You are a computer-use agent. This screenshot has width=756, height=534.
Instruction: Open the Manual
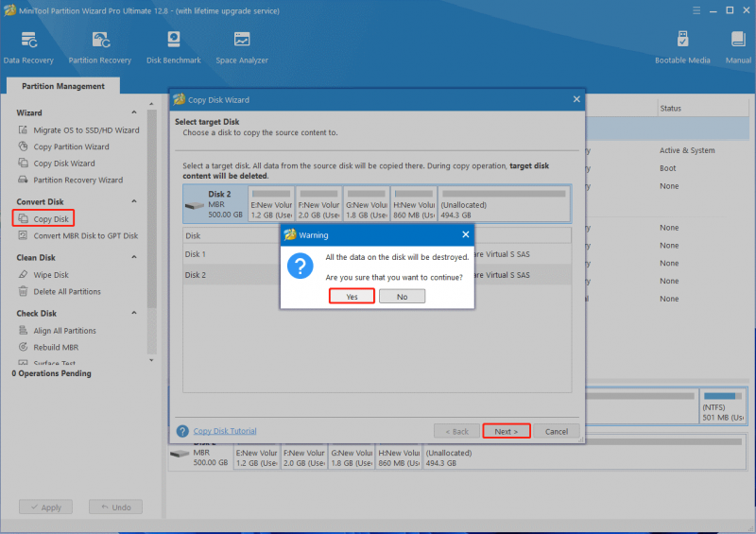point(738,47)
